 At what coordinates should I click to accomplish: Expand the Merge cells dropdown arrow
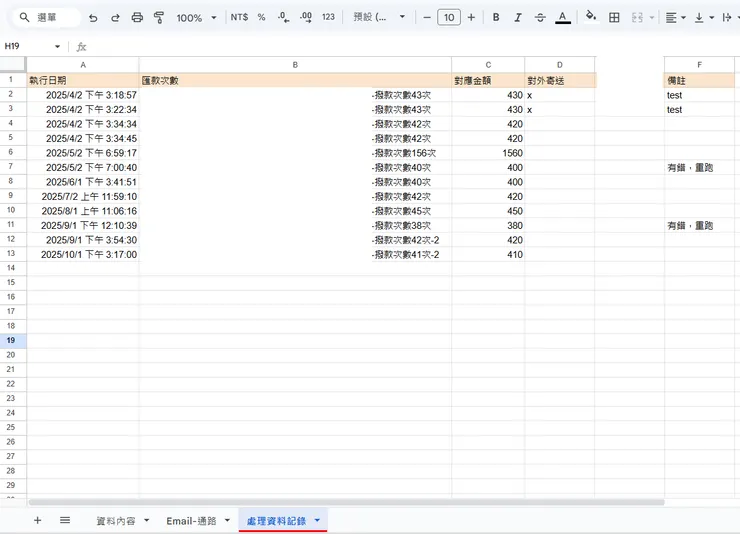652,18
